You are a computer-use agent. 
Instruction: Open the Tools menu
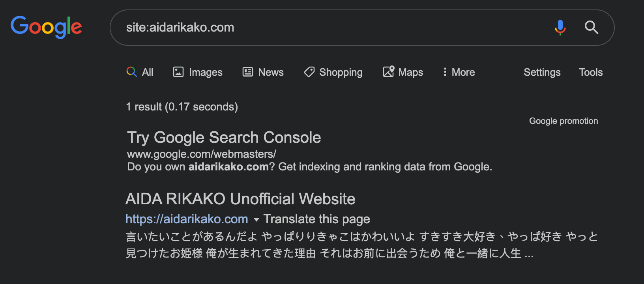(591, 72)
